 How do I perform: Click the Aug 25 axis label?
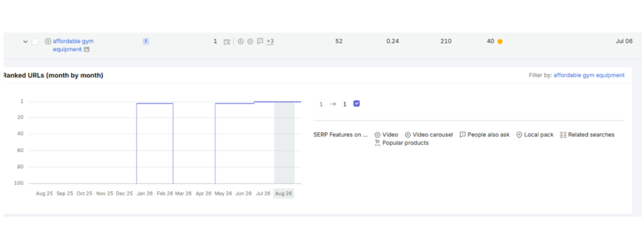pos(45,193)
